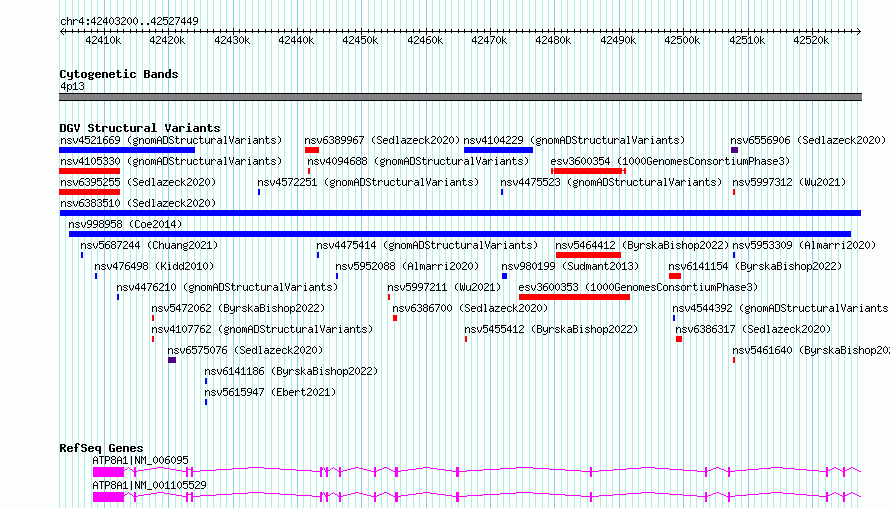Click nsv4475414 gnomADStructuralVariants label
Image resolution: width=890 pixels, height=508 pixels.
pos(427,245)
